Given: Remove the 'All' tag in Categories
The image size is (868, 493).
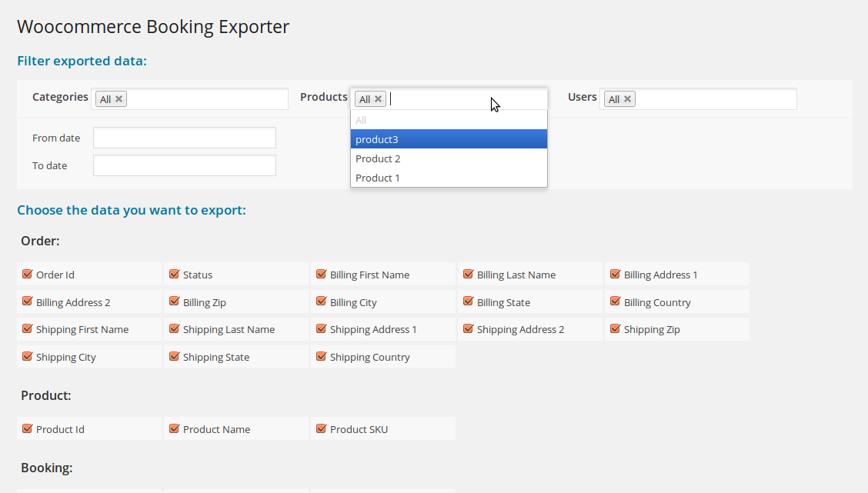Looking at the screenshot, I should pyautogui.click(x=119, y=99).
